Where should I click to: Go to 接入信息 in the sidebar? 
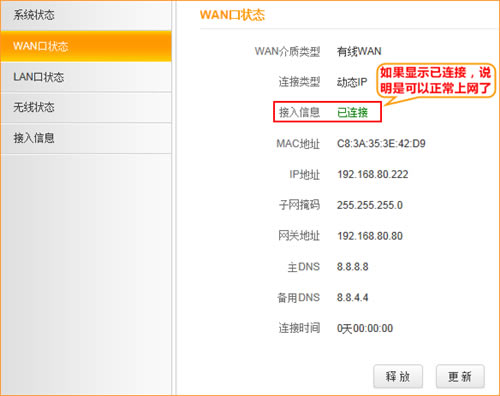pyautogui.click(x=86, y=138)
